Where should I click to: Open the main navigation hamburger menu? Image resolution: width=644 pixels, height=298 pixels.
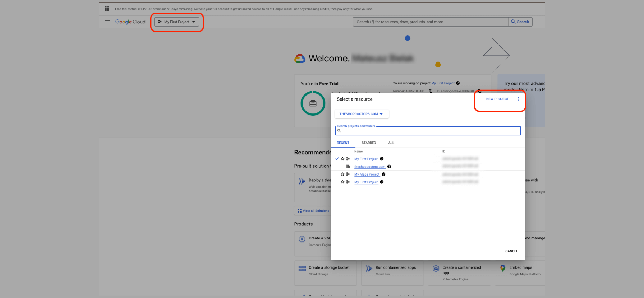(x=107, y=22)
